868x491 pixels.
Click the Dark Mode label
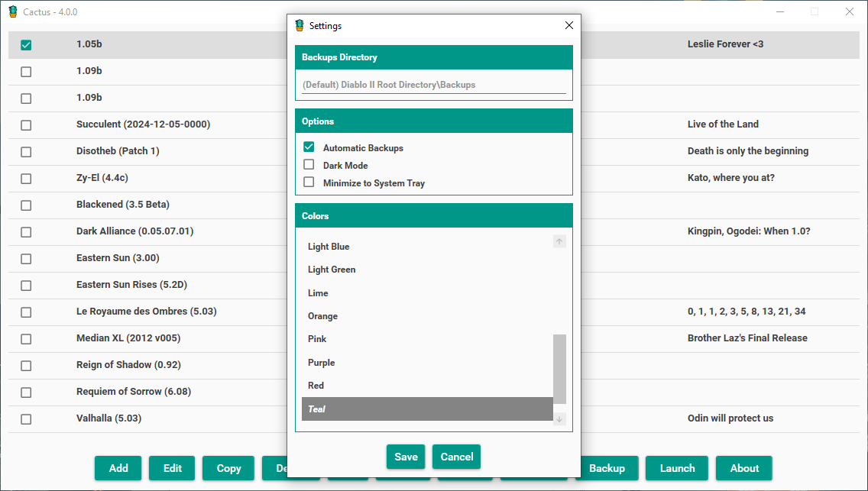(x=345, y=166)
